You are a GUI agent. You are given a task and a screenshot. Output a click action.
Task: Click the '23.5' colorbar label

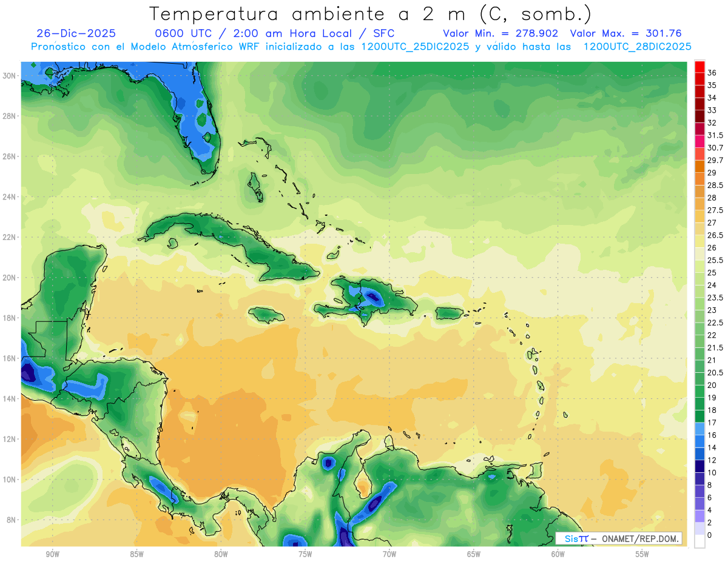pyautogui.click(x=715, y=298)
